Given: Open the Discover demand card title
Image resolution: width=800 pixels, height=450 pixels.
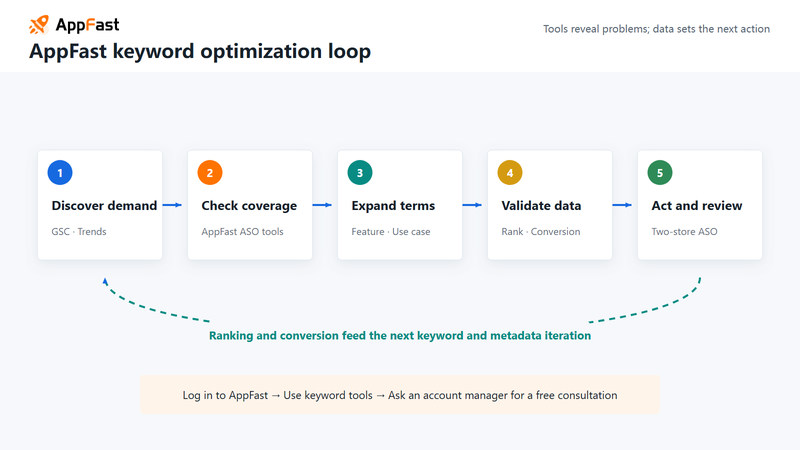Looking at the screenshot, I should pyautogui.click(x=104, y=206).
